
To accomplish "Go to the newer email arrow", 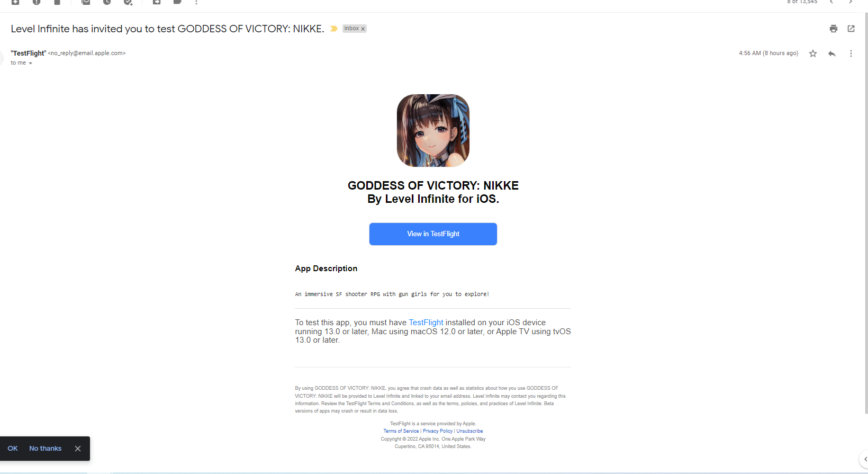I will 831,2.
